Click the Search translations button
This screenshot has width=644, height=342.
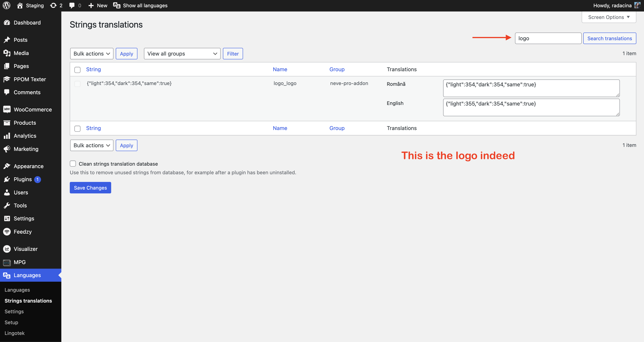coord(609,38)
